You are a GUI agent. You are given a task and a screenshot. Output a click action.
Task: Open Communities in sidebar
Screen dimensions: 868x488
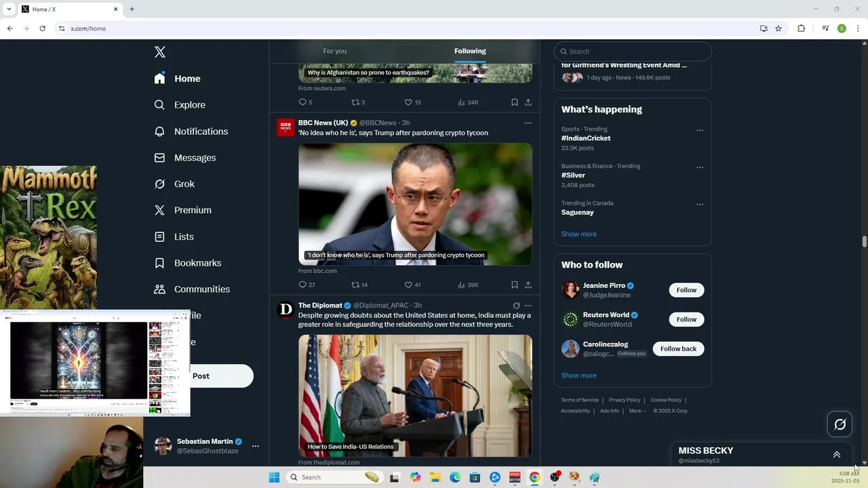tap(192, 289)
